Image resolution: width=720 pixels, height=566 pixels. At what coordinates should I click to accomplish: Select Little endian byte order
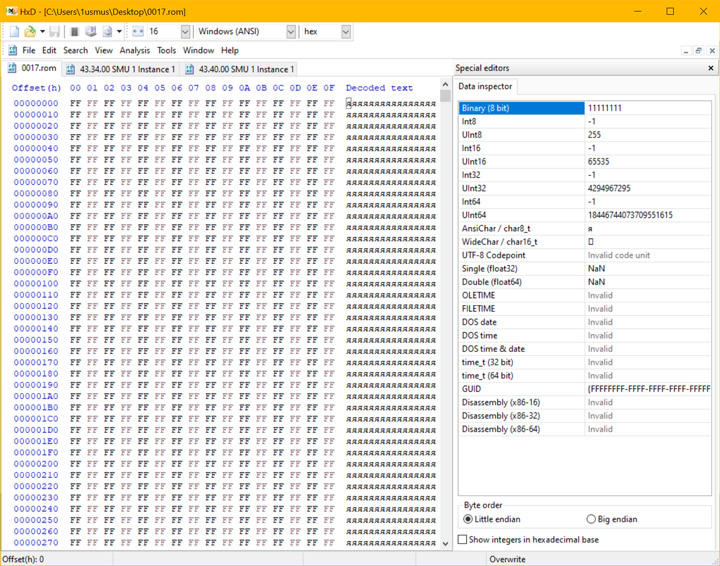pyautogui.click(x=493, y=519)
